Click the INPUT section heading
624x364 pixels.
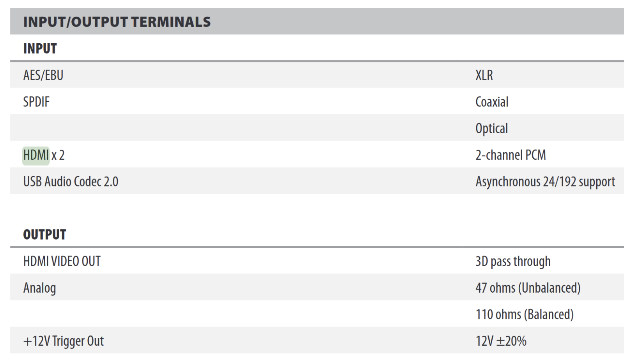[x=40, y=49]
